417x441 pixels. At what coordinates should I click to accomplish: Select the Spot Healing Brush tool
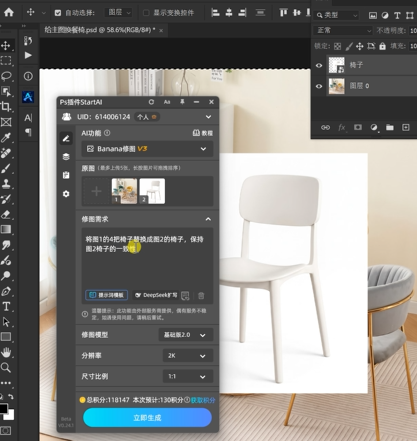[6, 153]
